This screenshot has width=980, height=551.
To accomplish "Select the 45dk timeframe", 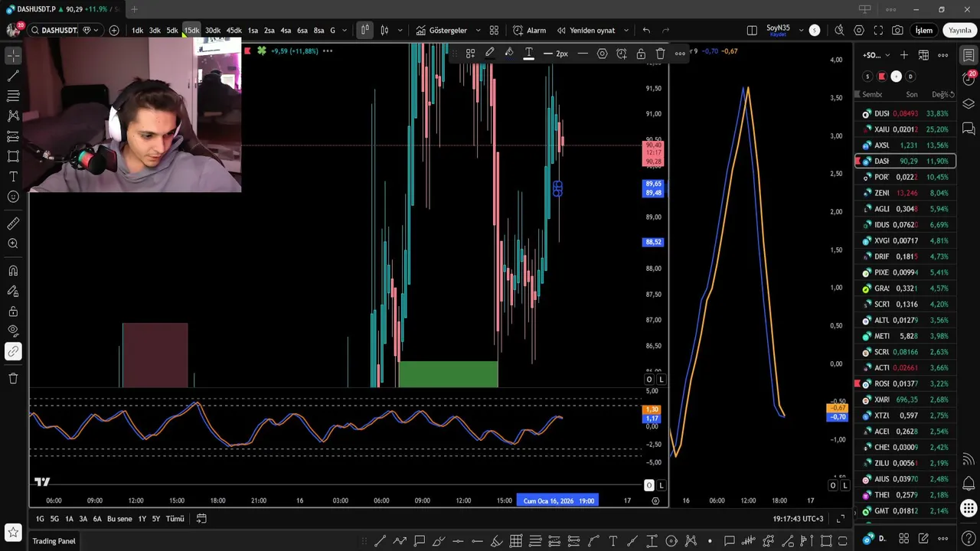I will click(234, 31).
